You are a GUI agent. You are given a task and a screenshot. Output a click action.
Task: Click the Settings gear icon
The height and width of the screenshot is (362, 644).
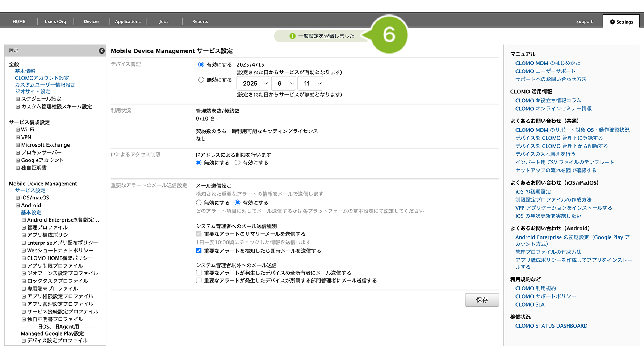612,22
